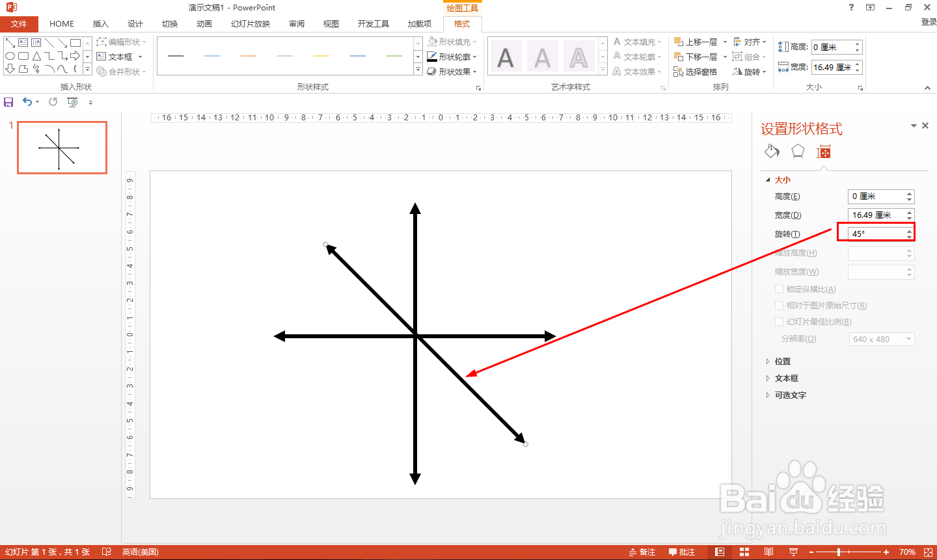Image resolution: width=937 pixels, height=560 pixels.
Task: Open the 文件 file tab
Action: (19, 24)
